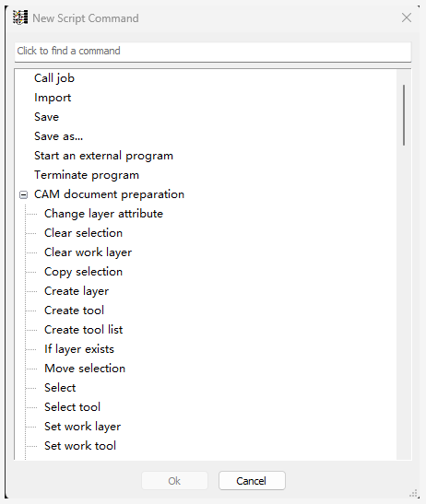This screenshot has width=426, height=504.
Task: Click the command search field
Action: pos(213,51)
